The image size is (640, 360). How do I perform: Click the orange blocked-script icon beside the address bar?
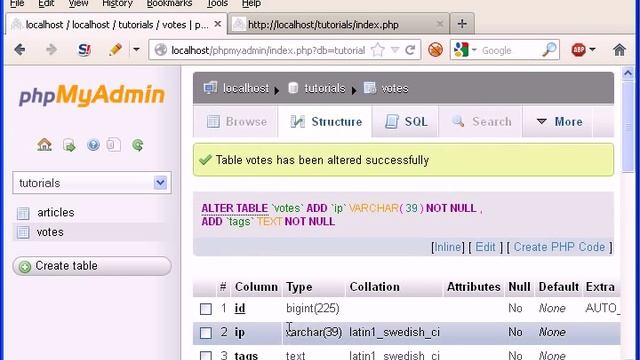(x=436, y=50)
